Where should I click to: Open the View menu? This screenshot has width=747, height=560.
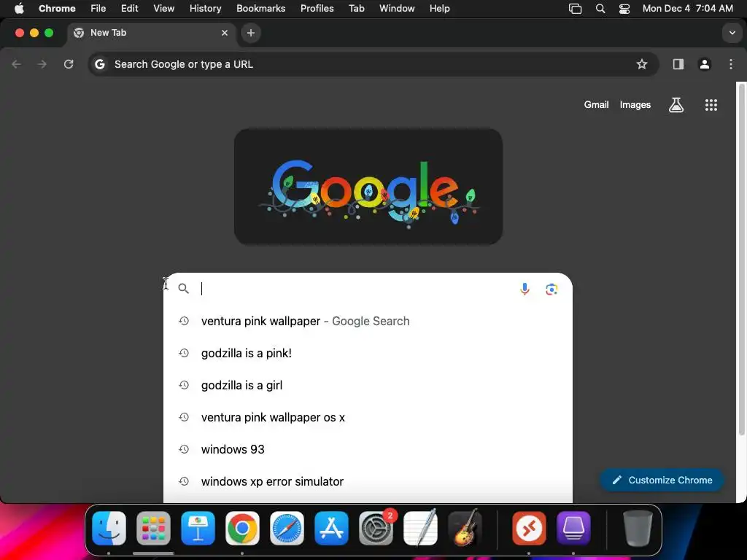pos(164,8)
